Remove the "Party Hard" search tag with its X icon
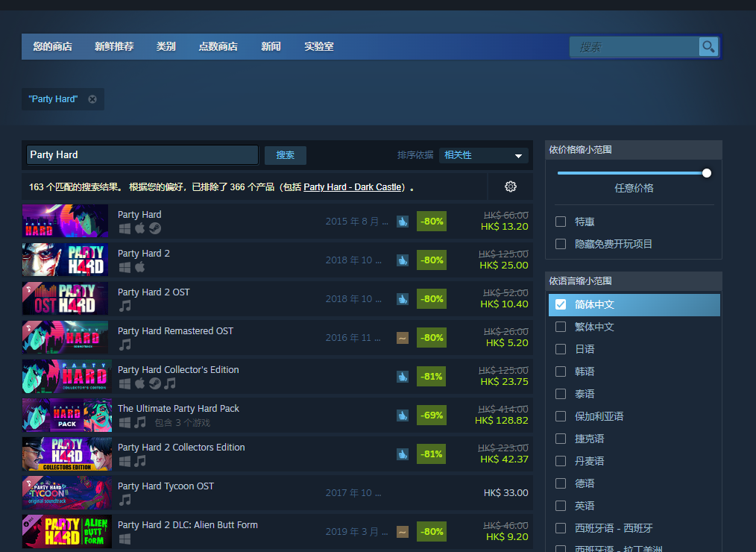This screenshot has width=756, height=552. [92, 99]
